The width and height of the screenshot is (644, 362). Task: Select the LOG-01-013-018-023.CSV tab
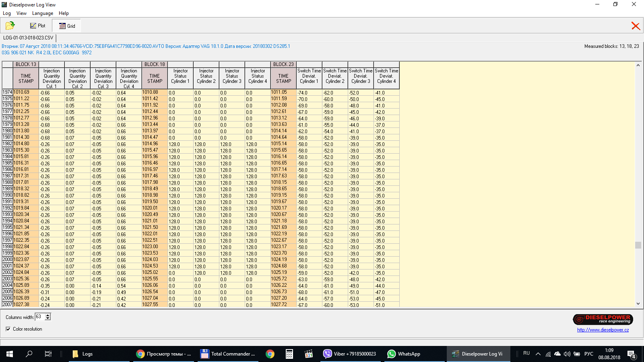tap(28, 38)
